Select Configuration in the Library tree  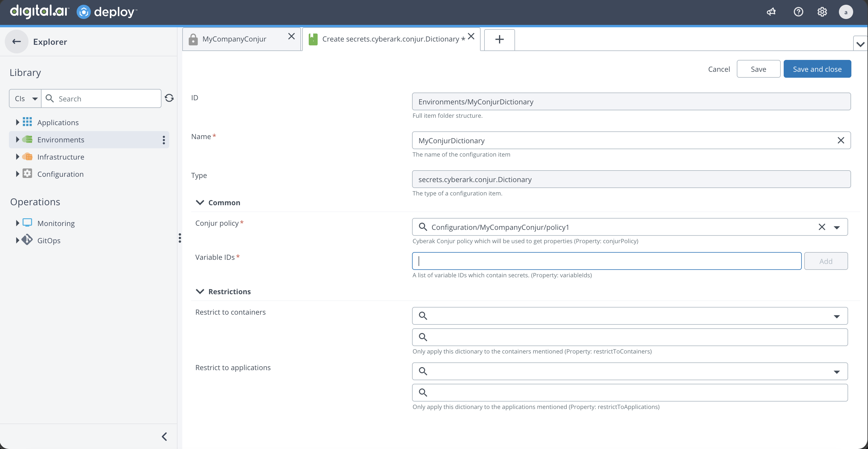point(60,174)
